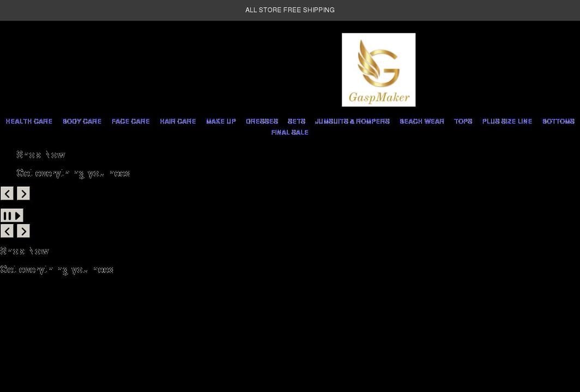Image resolution: width=580 pixels, height=392 pixels.
Task: Click the previous arrow below the pause control
Action: click(x=7, y=231)
